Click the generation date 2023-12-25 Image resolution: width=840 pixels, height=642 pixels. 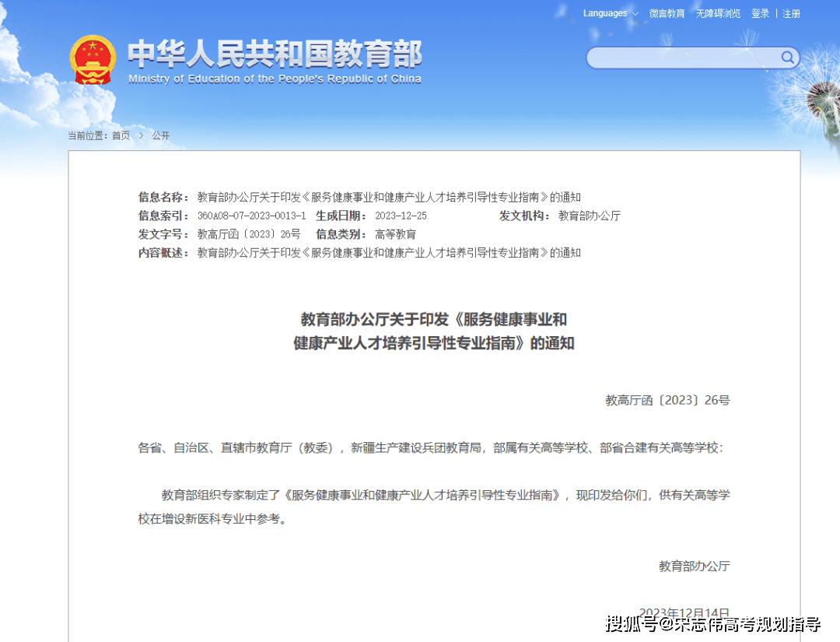click(401, 216)
